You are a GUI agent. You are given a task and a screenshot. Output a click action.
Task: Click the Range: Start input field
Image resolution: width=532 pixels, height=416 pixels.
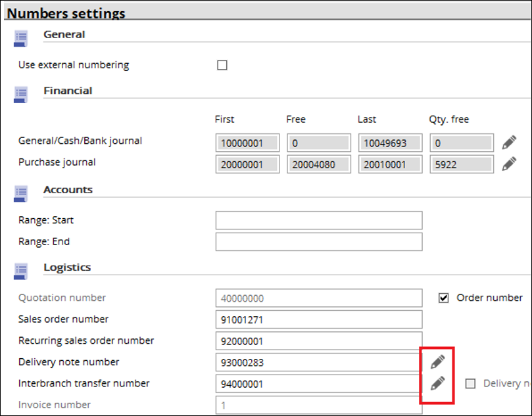click(x=319, y=220)
